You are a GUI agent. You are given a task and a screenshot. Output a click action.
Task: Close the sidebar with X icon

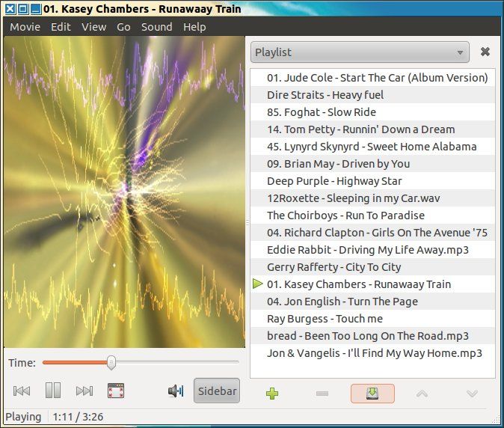click(485, 52)
